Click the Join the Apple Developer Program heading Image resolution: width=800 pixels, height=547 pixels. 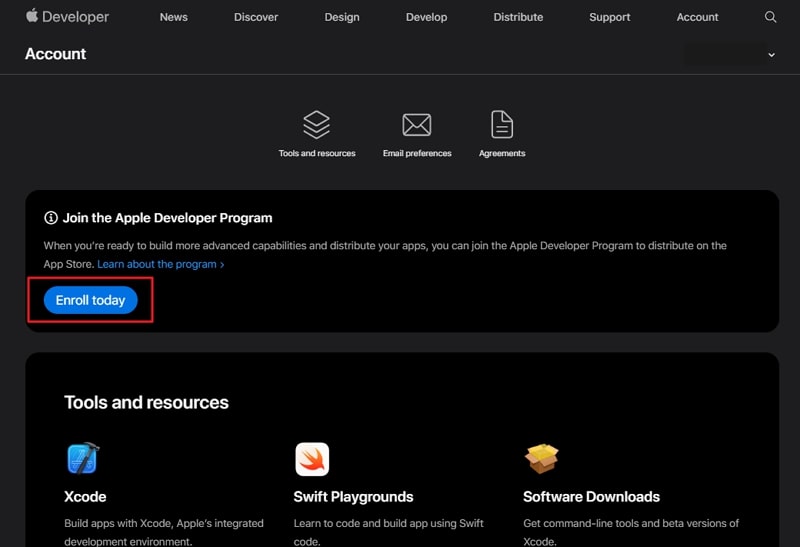tap(167, 218)
